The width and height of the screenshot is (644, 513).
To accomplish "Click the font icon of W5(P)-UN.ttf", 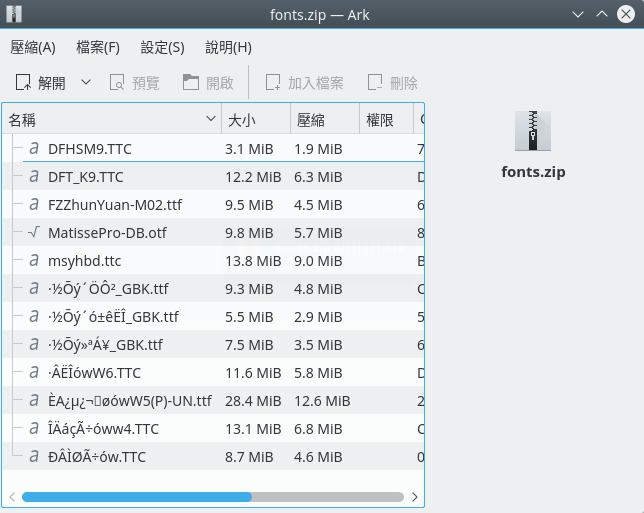I will (x=34, y=400).
